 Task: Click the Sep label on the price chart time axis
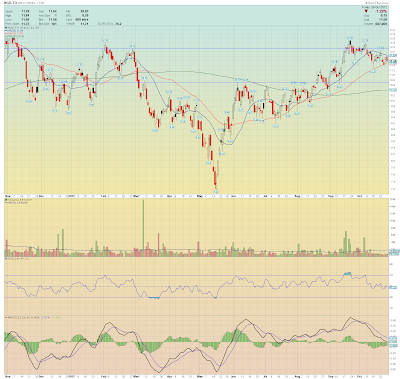(330, 196)
